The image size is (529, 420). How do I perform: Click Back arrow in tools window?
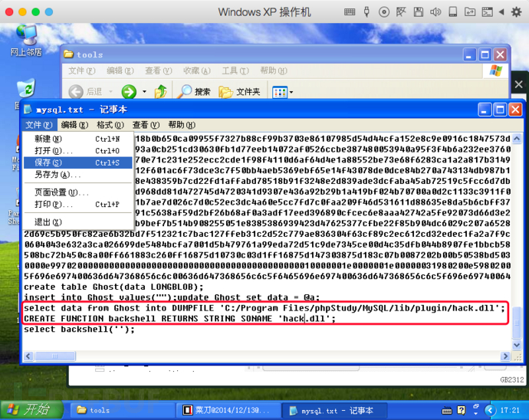(76, 91)
